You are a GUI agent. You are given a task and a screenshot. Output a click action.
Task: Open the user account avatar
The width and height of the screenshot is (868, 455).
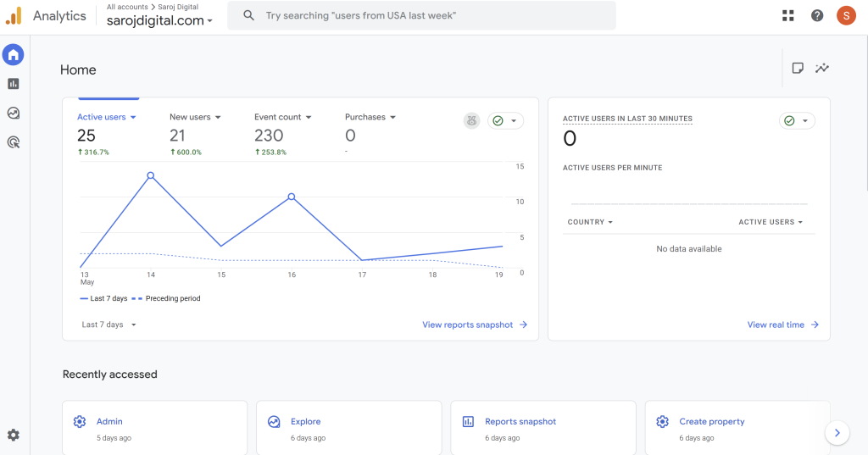click(846, 15)
